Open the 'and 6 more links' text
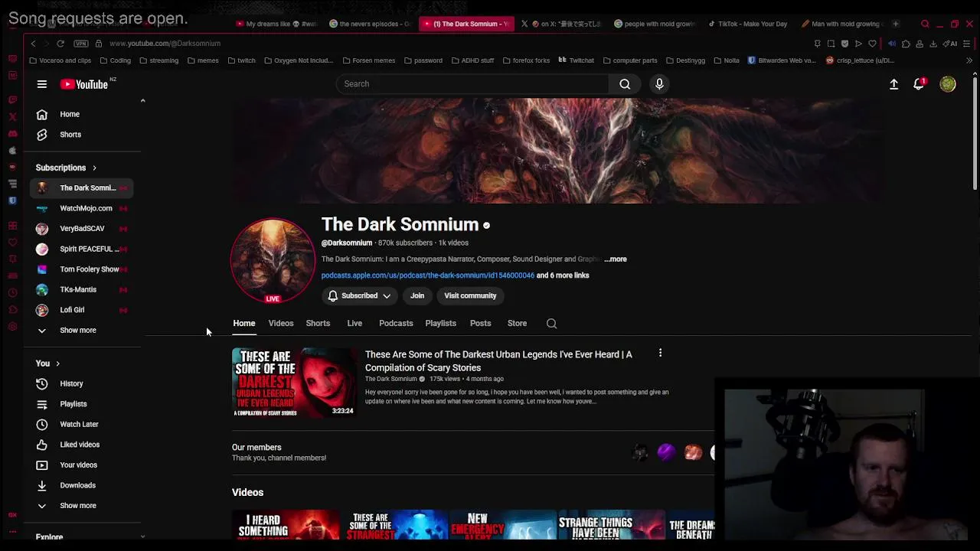This screenshot has width=980, height=551. pos(563,275)
